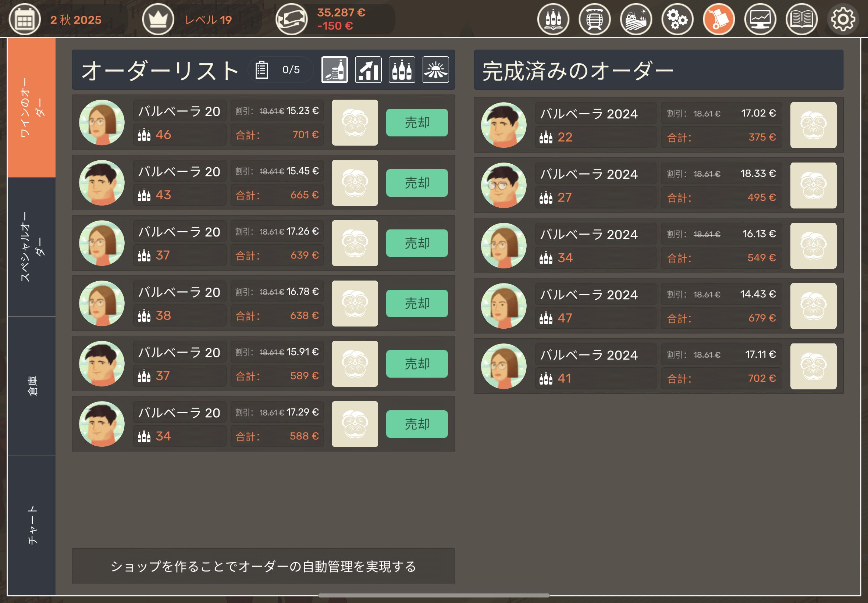The height and width of the screenshot is (603, 868).
Task: Click the calendar icon
Action: point(25,19)
